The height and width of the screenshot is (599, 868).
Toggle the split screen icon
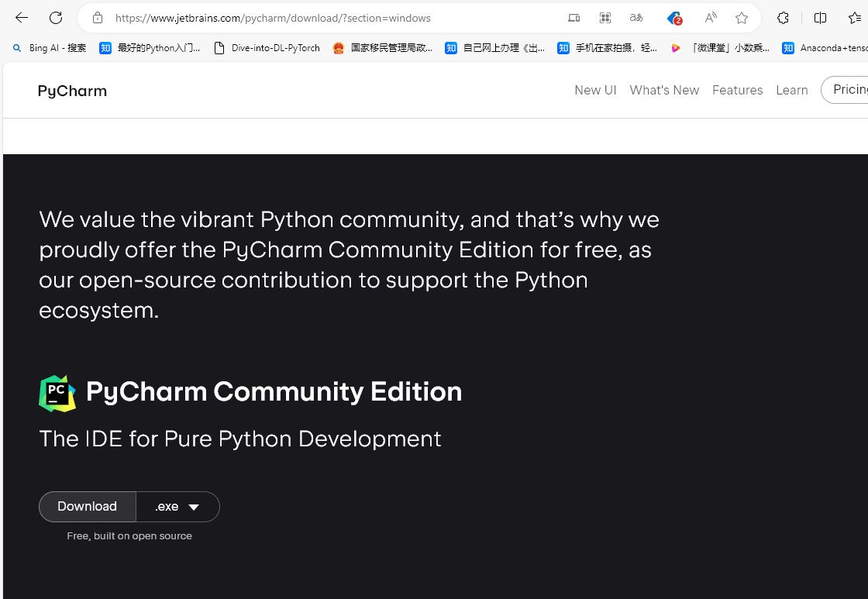(820, 18)
